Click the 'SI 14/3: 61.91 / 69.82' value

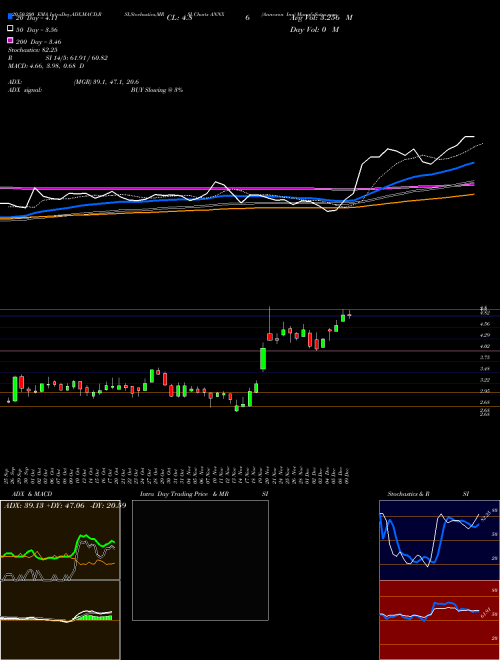(x=77, y=58)
